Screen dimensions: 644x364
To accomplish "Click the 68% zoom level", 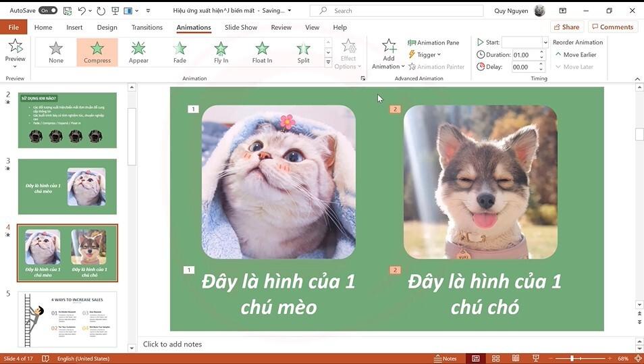I will (622, 358).
